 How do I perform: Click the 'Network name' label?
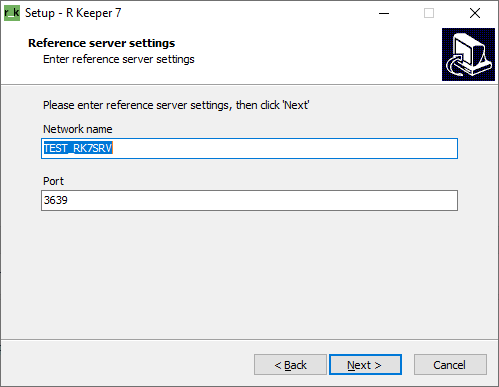pyautogui.click(x=78, y=129)
